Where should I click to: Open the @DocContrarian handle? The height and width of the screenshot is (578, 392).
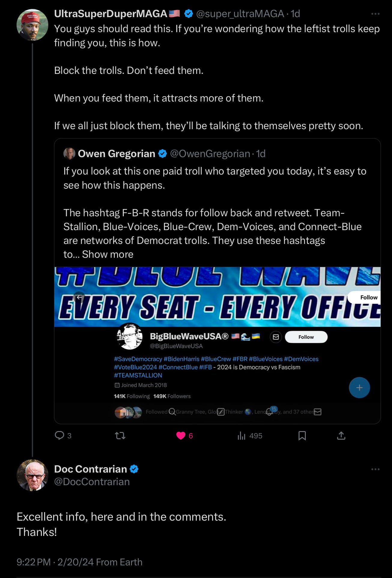(92, 482)
